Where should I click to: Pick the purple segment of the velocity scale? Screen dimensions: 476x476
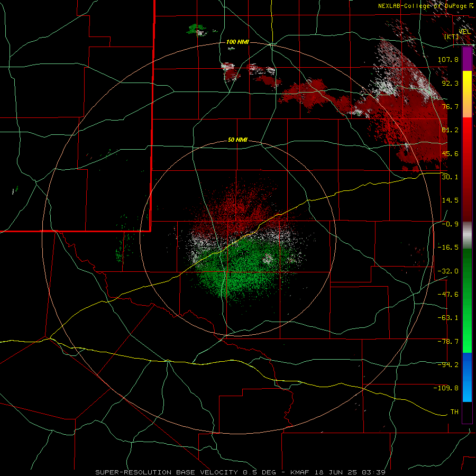[467, 59]
